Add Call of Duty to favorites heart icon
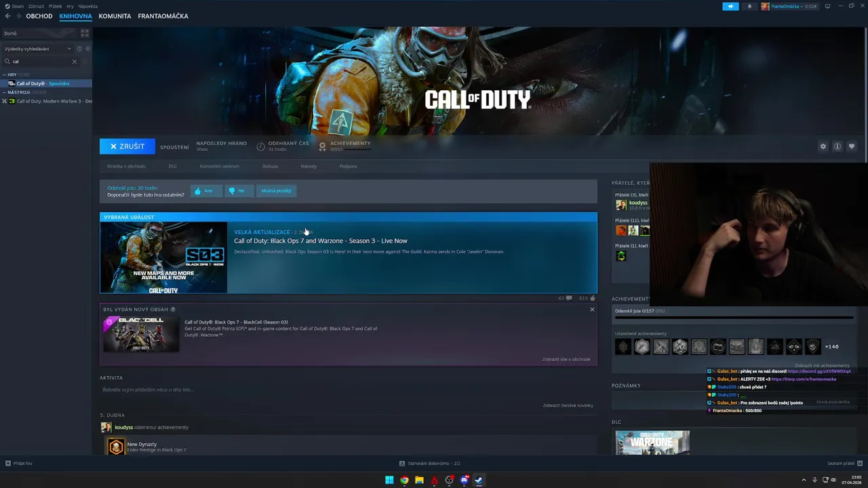Screen dimensions: 868x488 852,146
